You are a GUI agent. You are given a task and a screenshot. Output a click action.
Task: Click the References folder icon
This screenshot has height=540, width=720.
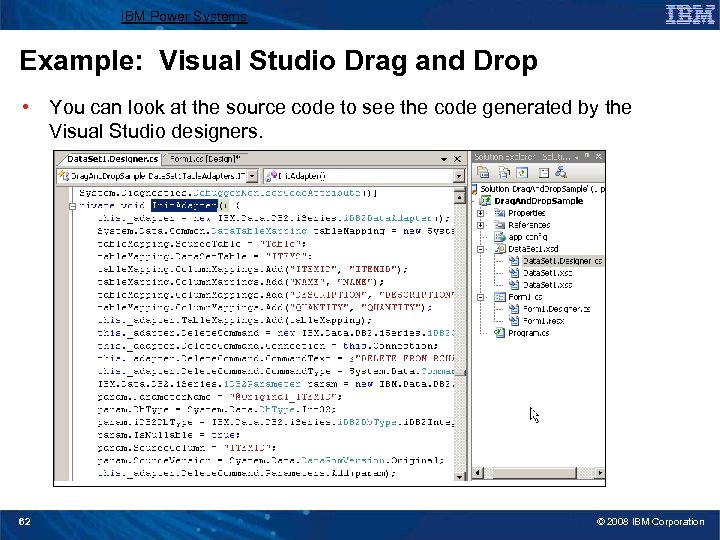(499, 225)
